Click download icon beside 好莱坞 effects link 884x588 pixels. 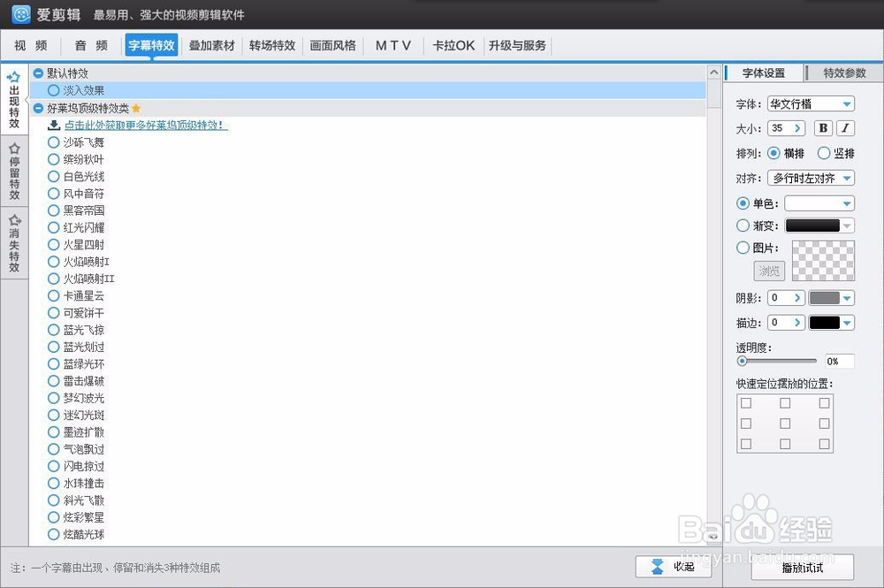coord(54,126)
